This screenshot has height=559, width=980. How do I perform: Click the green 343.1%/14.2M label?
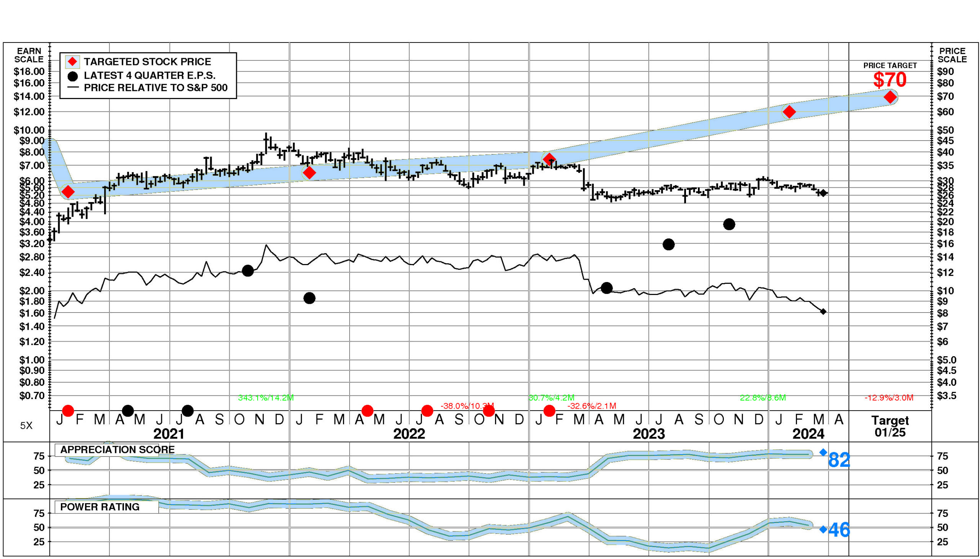(x=266, y=398)
